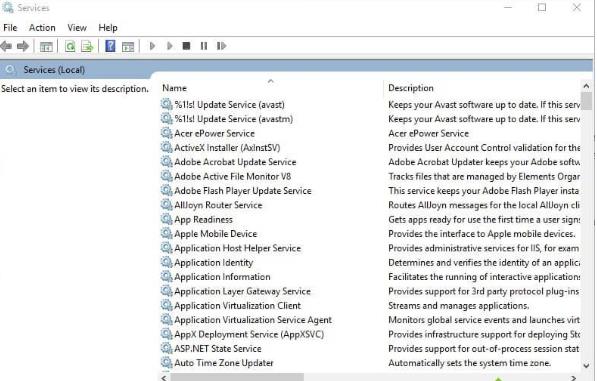Open the Action menu
The width and height of the screenshot is (597, 381).
point(42,28)
